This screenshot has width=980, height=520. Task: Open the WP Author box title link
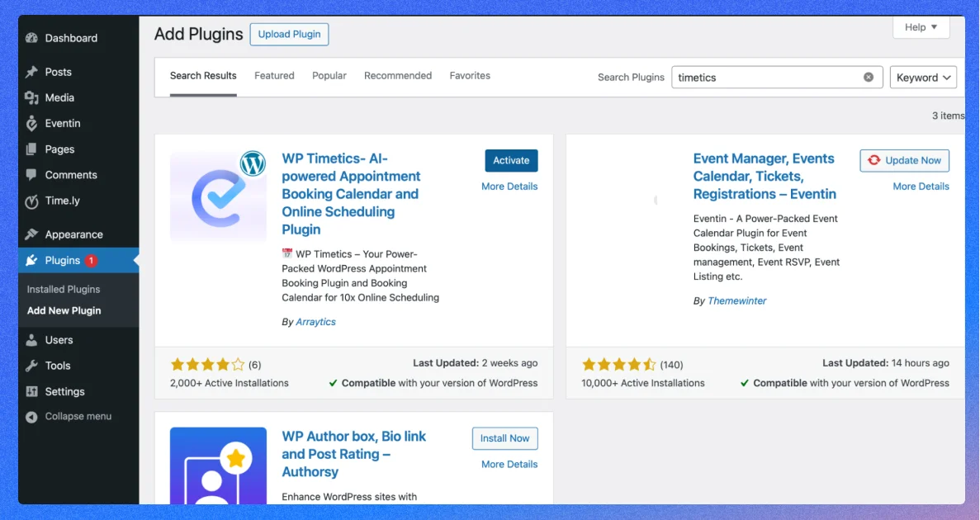[x=353, y=454]
